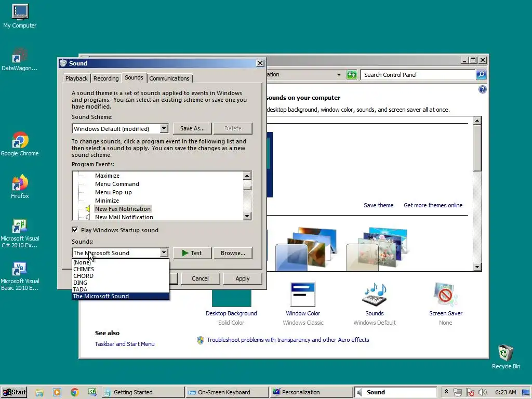Choose The Microsoft Sound from the list
The width and height of the screenshot is (532, 399).
tap(121, 296)
